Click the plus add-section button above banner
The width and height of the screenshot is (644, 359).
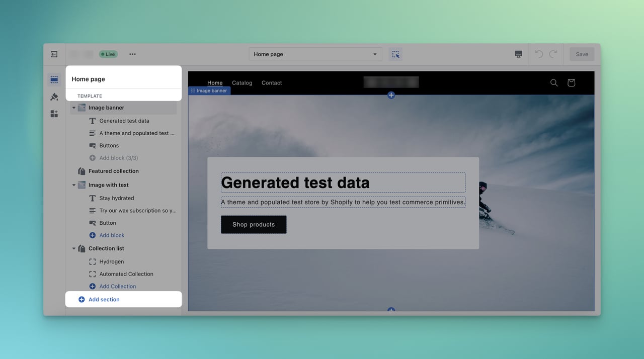[x=391, y=95]
